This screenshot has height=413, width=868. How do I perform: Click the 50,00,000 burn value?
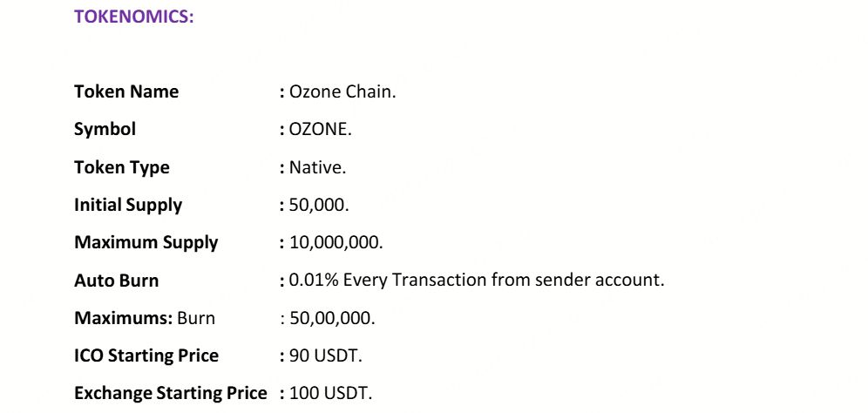tap(332, 319)
